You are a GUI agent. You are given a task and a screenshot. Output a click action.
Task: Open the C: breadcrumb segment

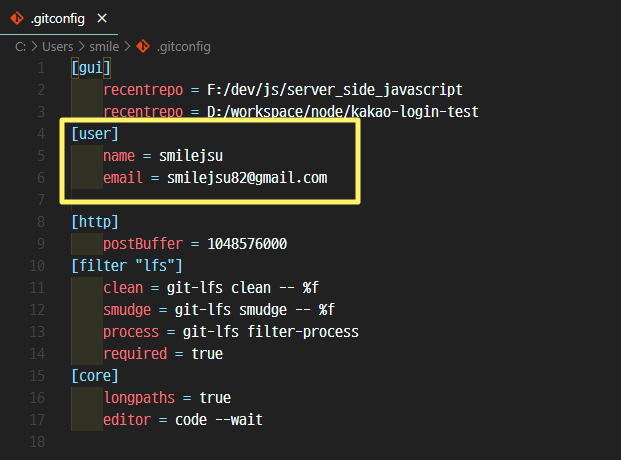[20, 47]
